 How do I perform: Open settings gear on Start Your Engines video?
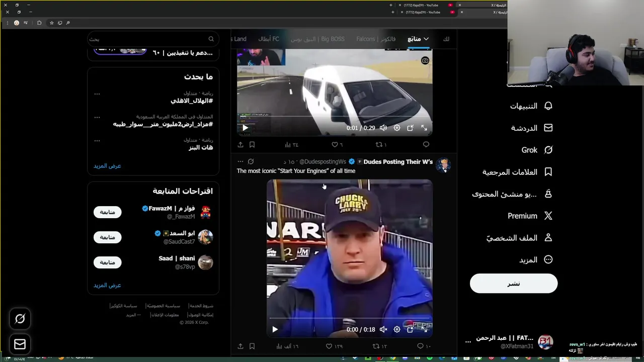[397, 329]
